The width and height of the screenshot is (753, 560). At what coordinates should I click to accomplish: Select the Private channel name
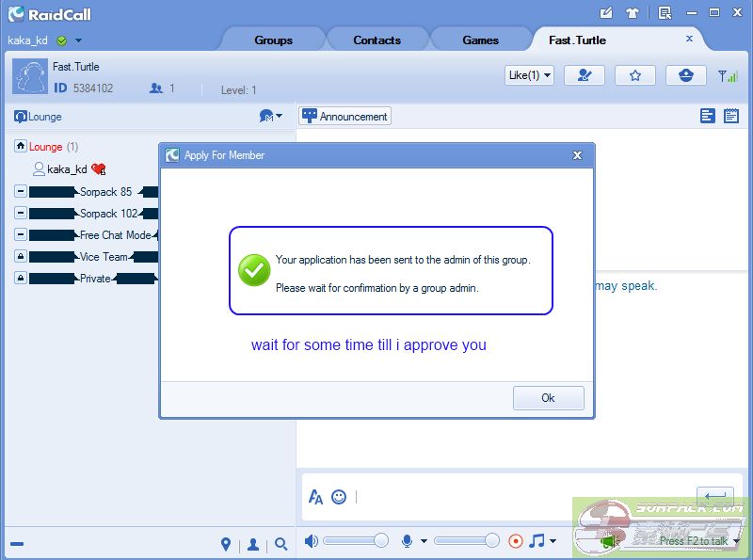pyautogui.click(x=95, y=278)
